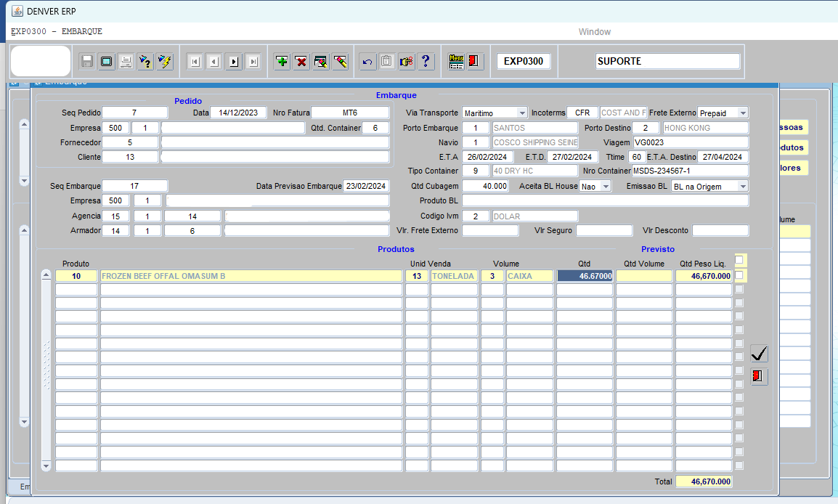Click the Execute Query lightning icon
This screenshot has height=504, width=838.
pyautogui.click(x=165, y=62)
